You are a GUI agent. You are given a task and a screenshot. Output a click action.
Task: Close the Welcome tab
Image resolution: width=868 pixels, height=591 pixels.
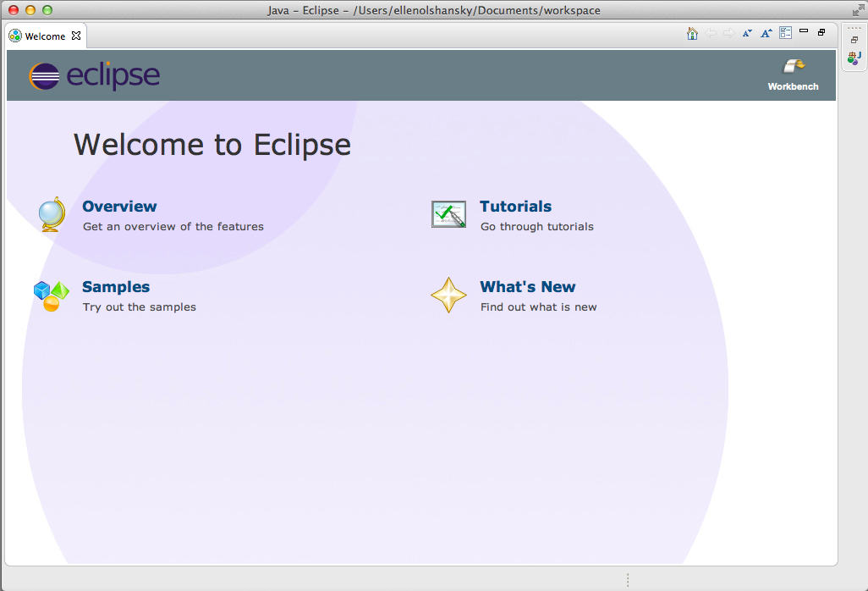coord(74,36)
